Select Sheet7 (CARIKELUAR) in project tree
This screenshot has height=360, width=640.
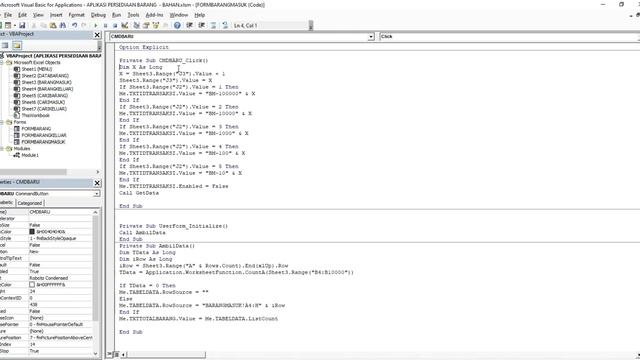pos(44,109)
